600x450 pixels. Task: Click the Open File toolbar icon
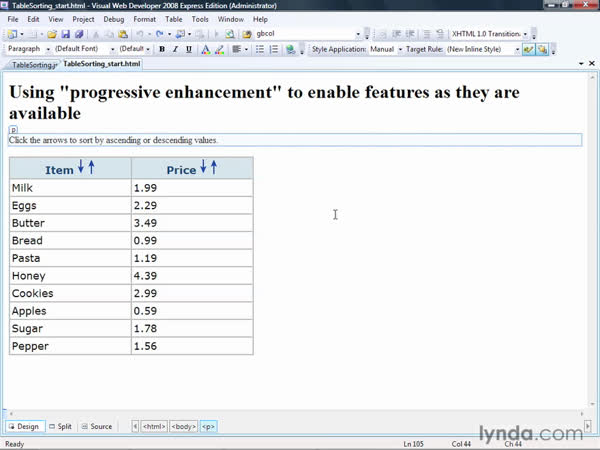52,33
